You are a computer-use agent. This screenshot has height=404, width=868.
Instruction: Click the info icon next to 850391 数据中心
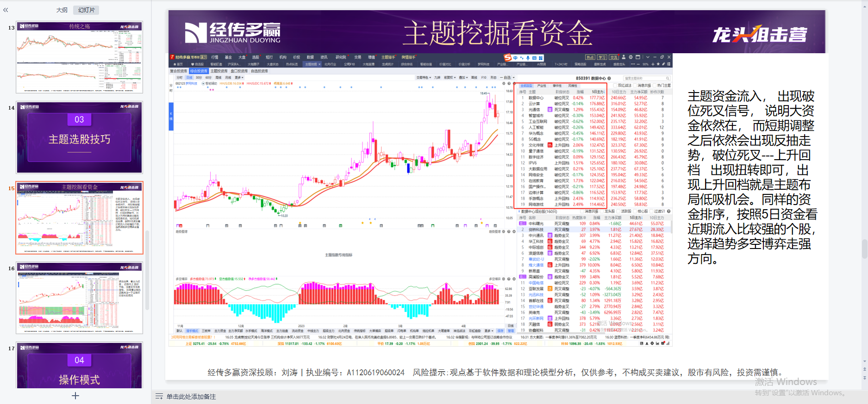click(x=609, y=78)
